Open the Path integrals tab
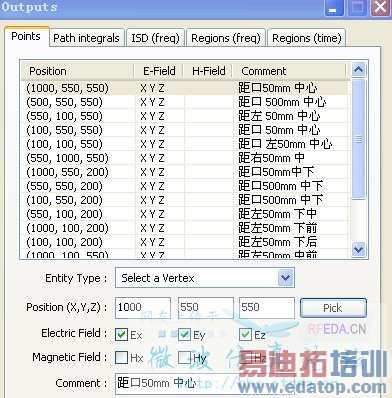 (x=86, y=38)
